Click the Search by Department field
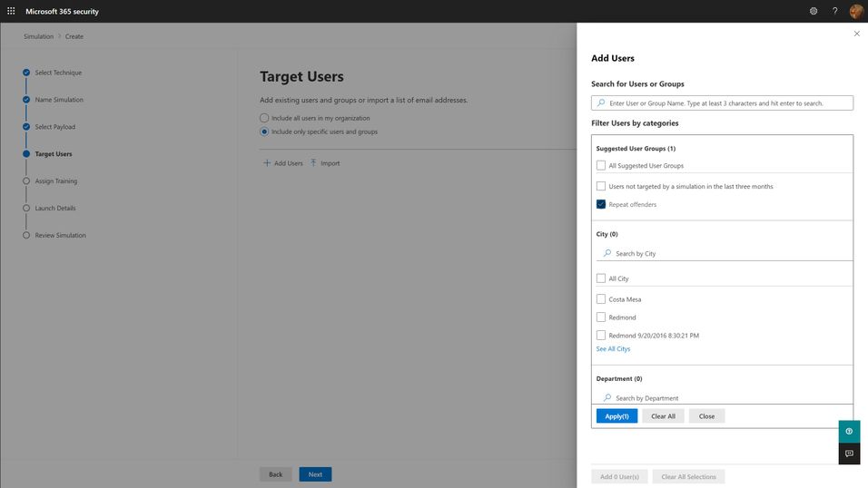 (x=725, y=397)
